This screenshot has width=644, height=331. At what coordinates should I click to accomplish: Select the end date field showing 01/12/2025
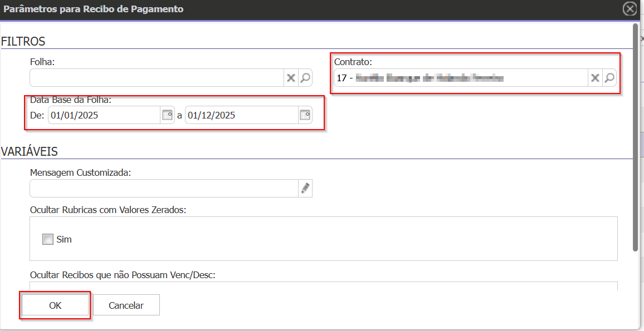coord(241,115)
